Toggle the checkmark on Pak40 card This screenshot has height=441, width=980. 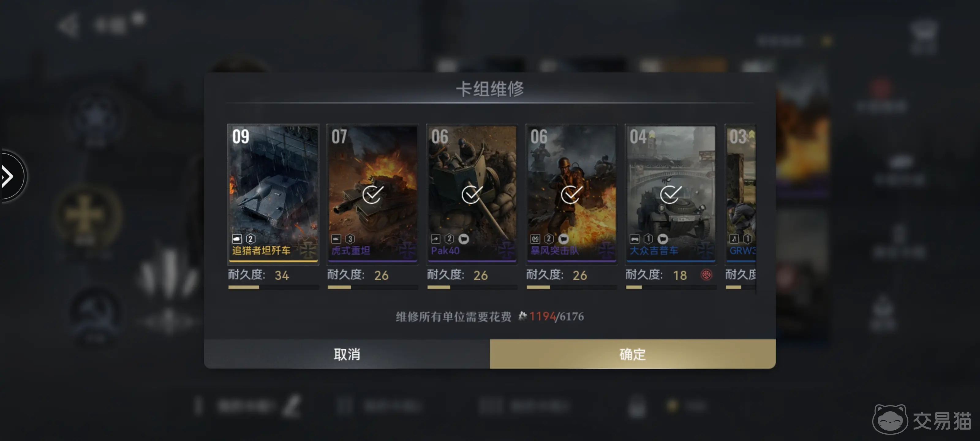[x=472, y=194]
